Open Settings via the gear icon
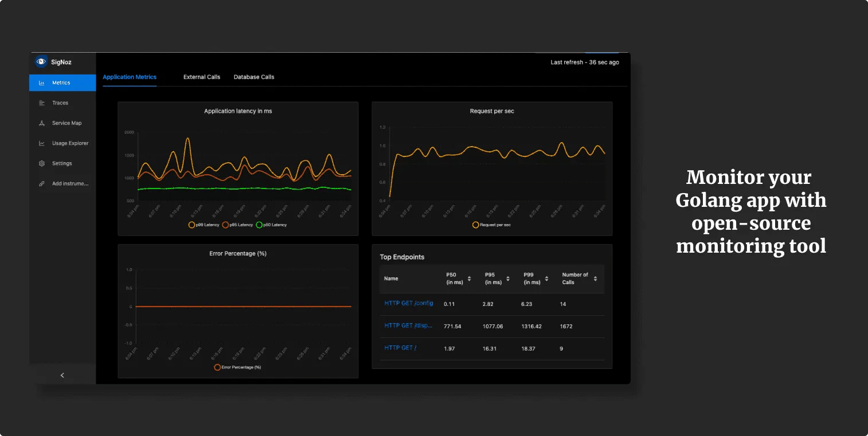868x436 pixels. (x=41, y=163)
